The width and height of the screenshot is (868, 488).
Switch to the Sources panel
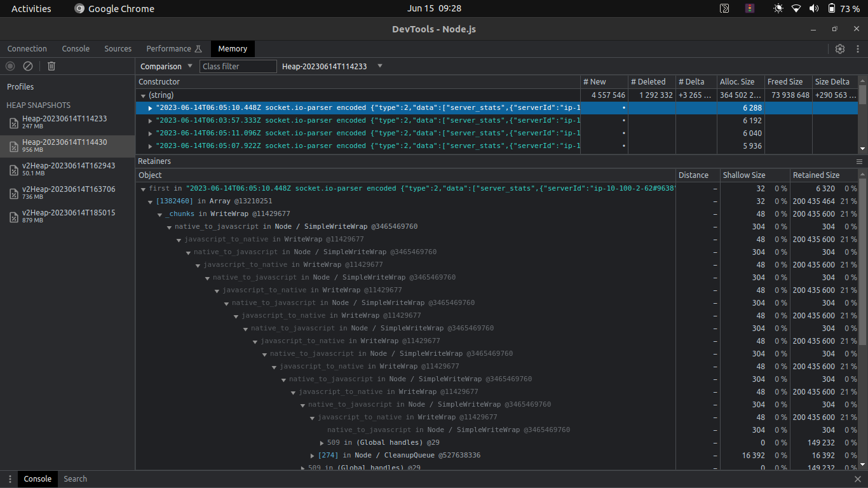[x=118, y=48]
